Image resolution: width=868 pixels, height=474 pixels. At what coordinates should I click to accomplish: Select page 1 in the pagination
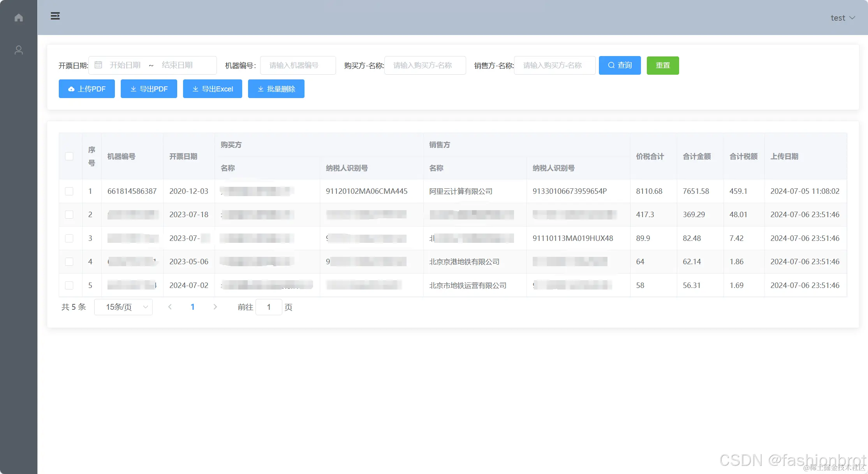(x=193, y=307)
